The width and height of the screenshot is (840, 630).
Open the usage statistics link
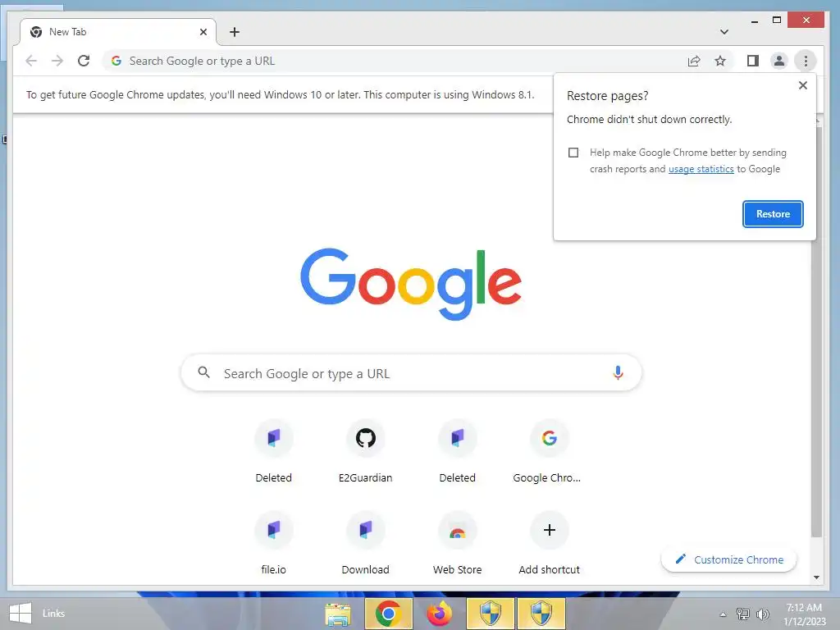coord(701,169)
